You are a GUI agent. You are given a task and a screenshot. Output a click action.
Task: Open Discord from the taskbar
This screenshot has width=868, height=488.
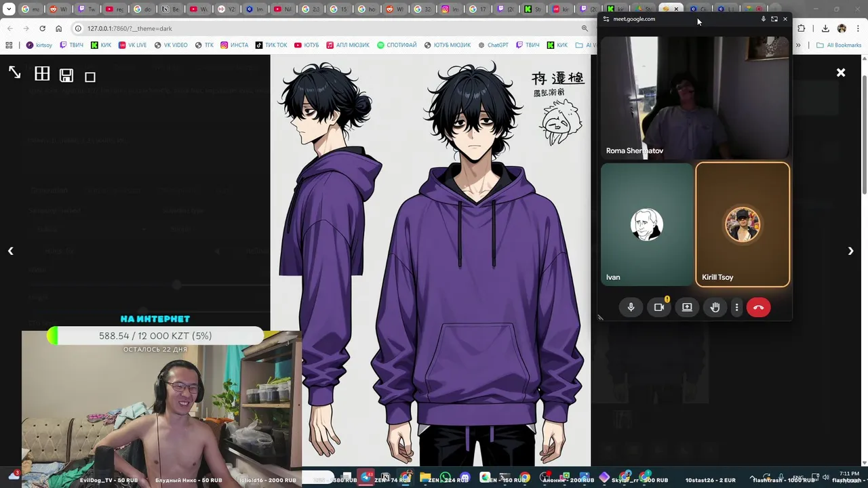tap(465, 477)
